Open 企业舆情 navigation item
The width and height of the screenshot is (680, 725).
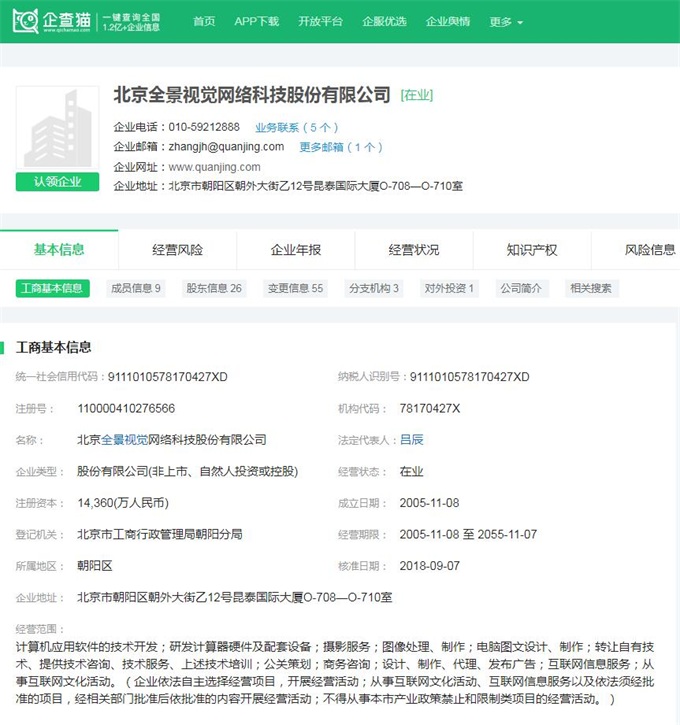[x=448, y=21]
